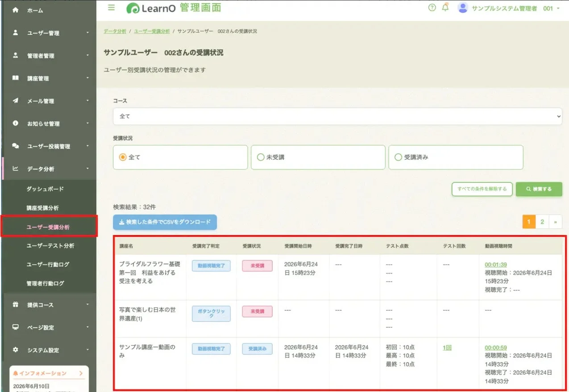The width and height of the screenshot is (569, 392).
Task: Click the 講座名 column header
Action: (x=127, y=246)
